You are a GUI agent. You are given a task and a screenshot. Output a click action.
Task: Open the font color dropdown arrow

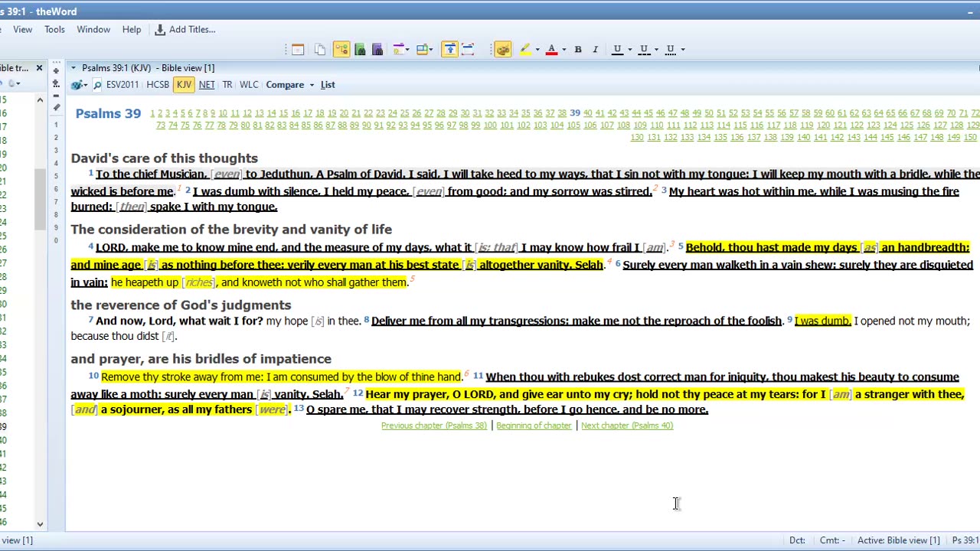(x=563, y=49)
